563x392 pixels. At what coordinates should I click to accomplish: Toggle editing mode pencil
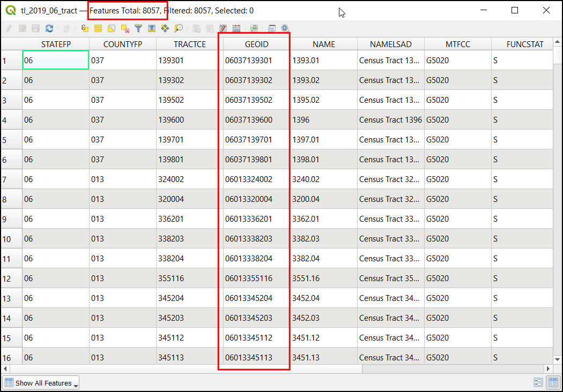click(9, 29)
